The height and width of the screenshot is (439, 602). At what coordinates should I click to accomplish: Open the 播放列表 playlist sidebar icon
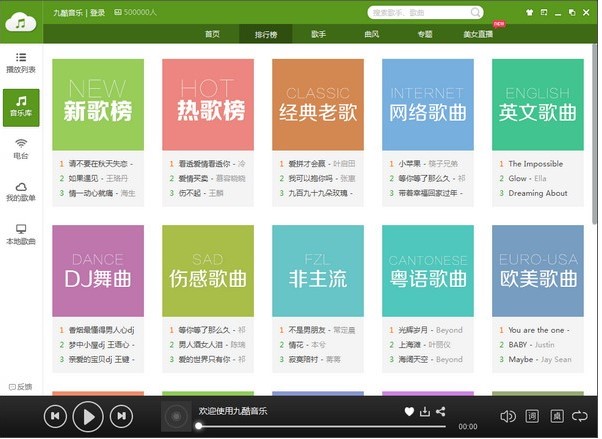[x=21, y=62]
